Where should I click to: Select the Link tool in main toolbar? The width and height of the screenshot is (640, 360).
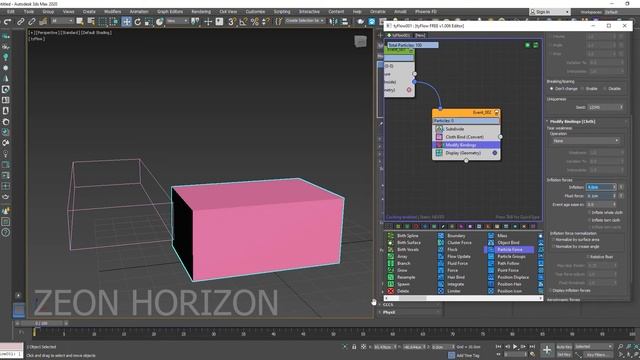tap(20, 22)
